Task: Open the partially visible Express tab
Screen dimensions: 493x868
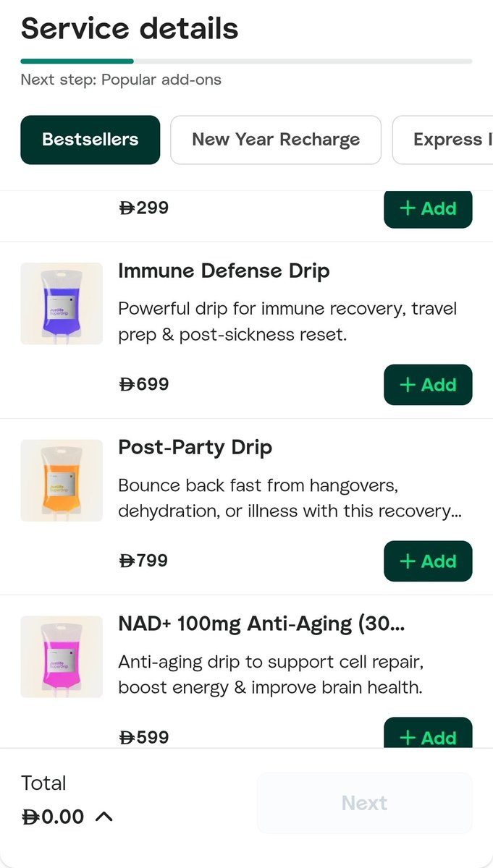Action: (443, 140)
